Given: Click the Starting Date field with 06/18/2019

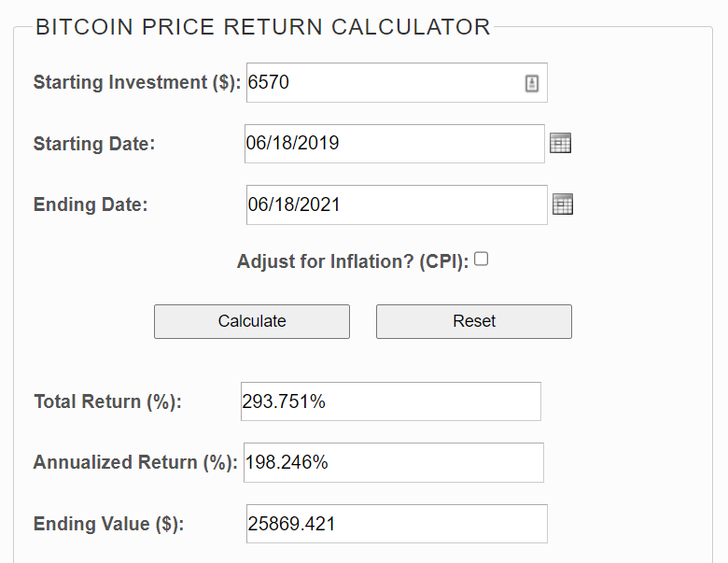Looking at the screenshot, I should click(x=395, y=144).
